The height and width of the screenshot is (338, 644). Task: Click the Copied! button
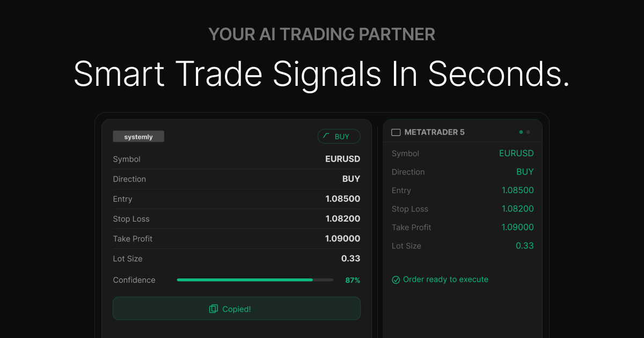237,308
